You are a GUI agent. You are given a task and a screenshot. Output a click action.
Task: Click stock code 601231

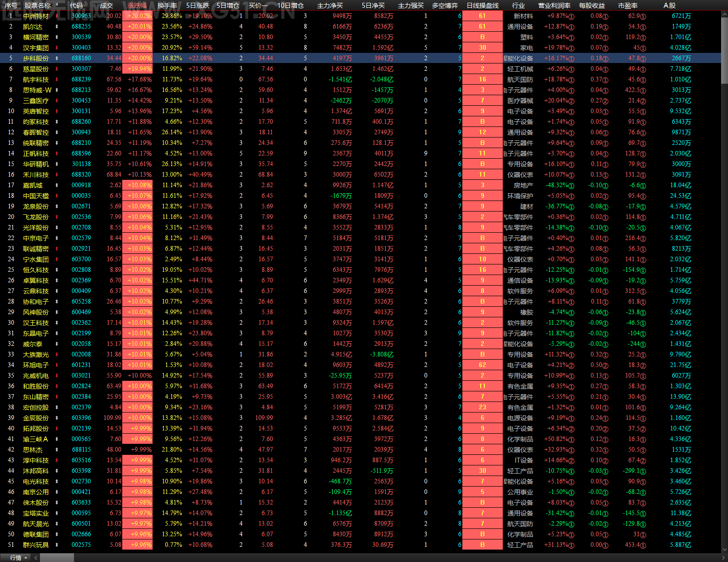click(x=81, y=365)
